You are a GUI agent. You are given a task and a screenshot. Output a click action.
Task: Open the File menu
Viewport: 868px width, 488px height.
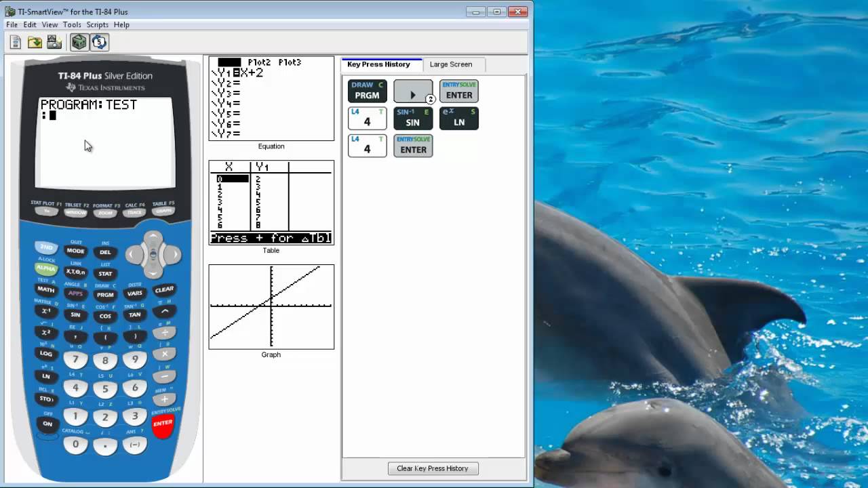coord(12,24)
